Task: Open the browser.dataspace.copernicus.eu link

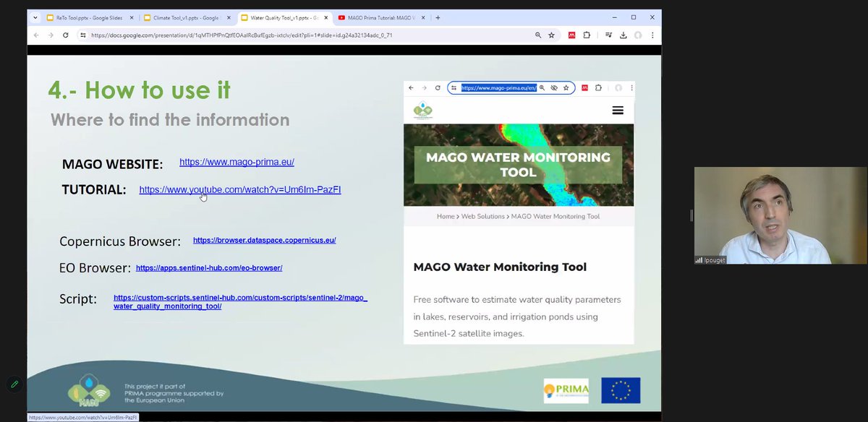Action: (x=264, y=240)
